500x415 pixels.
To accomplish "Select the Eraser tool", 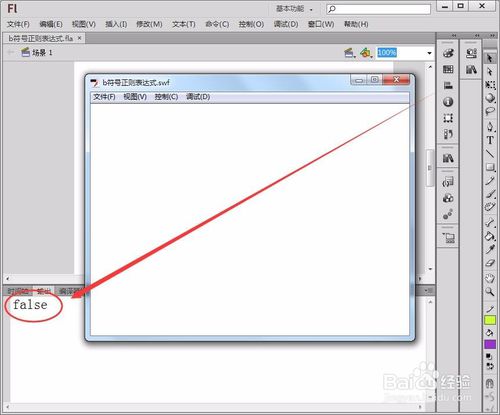I will pos(490,263).
